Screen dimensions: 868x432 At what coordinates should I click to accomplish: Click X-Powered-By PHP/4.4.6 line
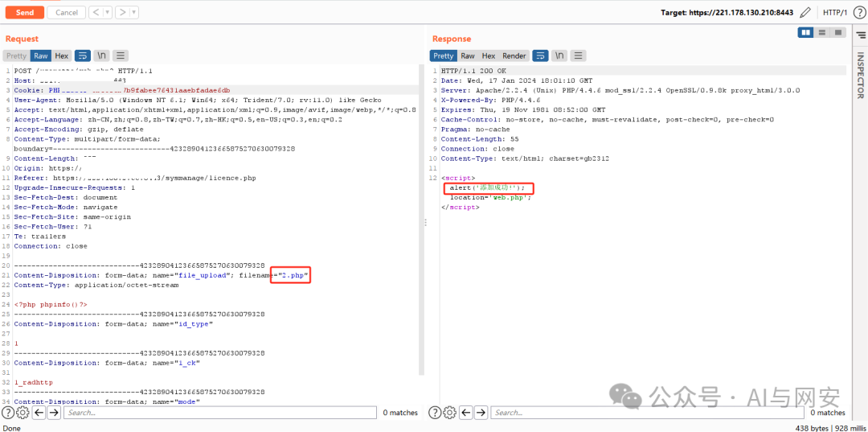[492, 100]
